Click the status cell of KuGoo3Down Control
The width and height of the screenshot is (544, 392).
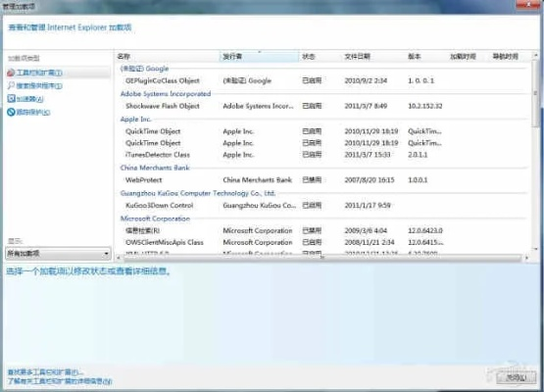coord(312,205)
